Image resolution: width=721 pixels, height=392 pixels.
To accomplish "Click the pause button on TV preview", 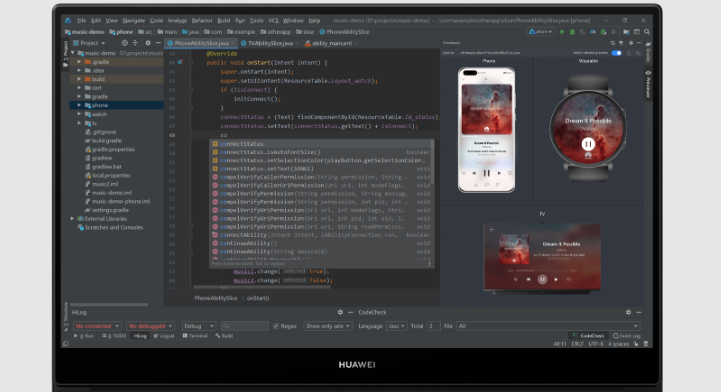I will click(x=543, y=279).
